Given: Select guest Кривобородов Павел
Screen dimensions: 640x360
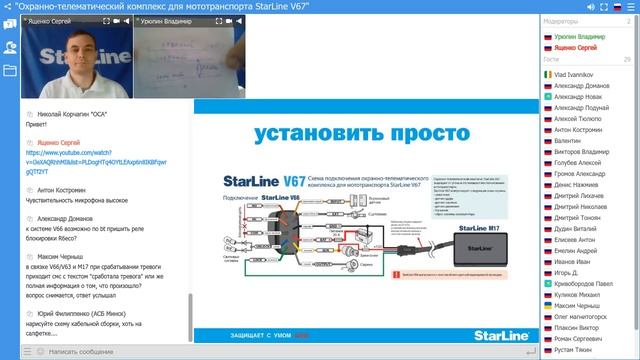Looking at the screenshot, I should point(583,284).
